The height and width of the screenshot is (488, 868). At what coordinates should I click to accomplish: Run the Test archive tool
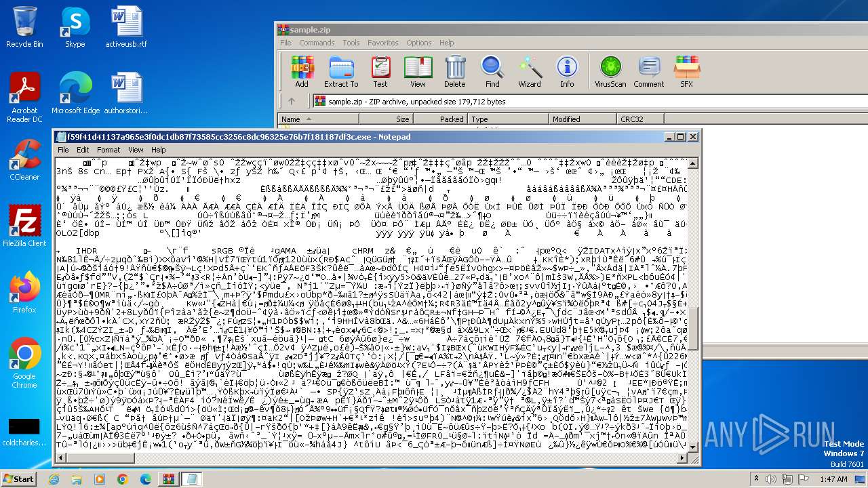tap(380, 72)
